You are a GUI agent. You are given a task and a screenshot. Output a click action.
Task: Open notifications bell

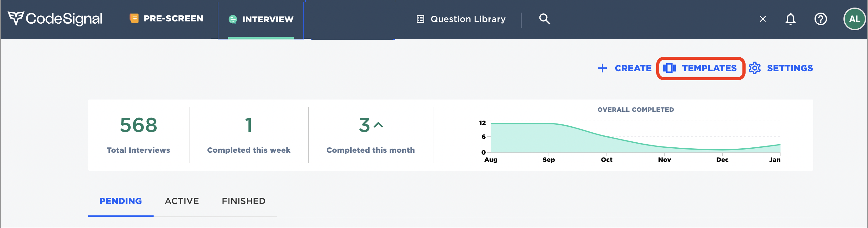pyautogui.click(x=790, y=19)
